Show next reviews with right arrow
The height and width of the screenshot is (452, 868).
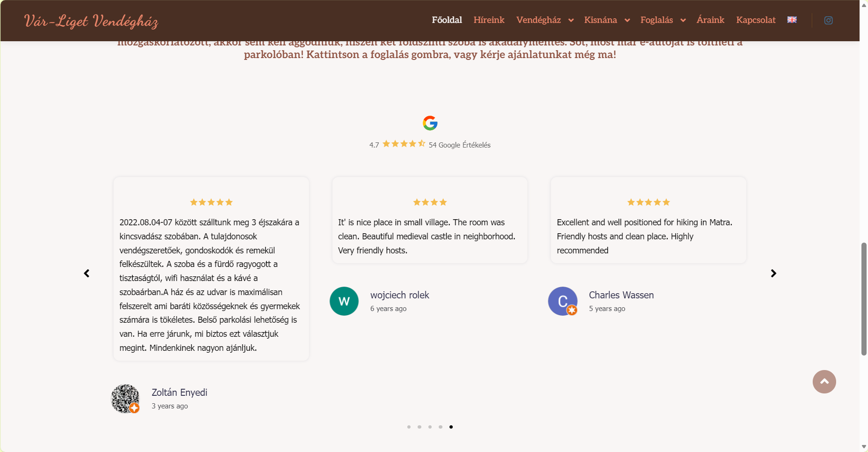773,274
